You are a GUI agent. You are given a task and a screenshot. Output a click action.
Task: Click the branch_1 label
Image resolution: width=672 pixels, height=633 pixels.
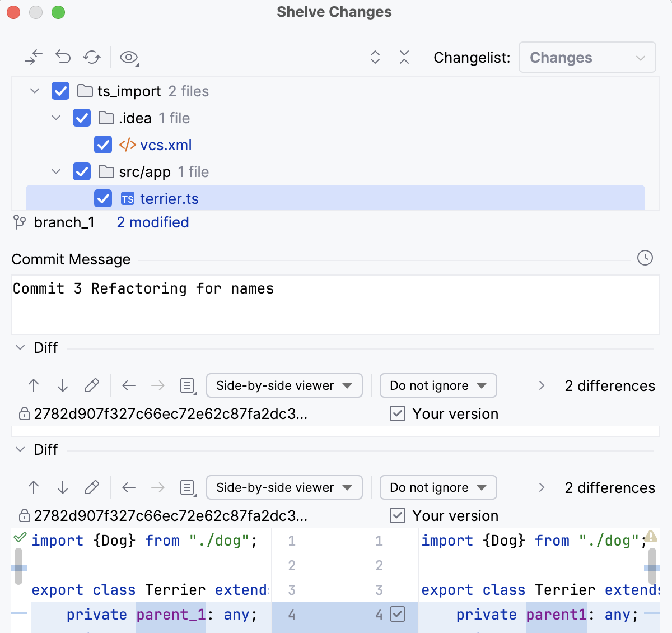[x=64, y=222]
